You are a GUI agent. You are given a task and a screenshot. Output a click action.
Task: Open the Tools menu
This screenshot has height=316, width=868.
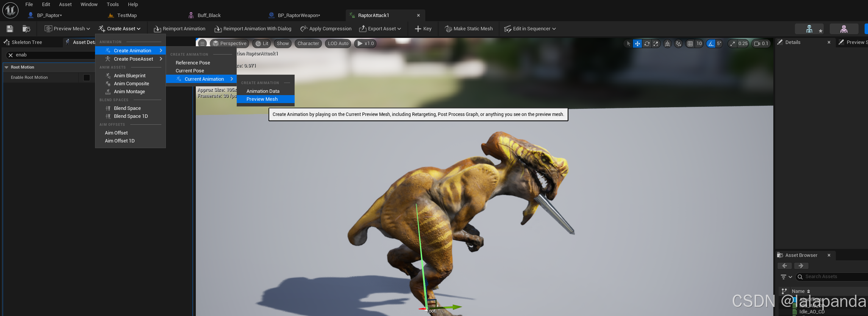[112, 5]
